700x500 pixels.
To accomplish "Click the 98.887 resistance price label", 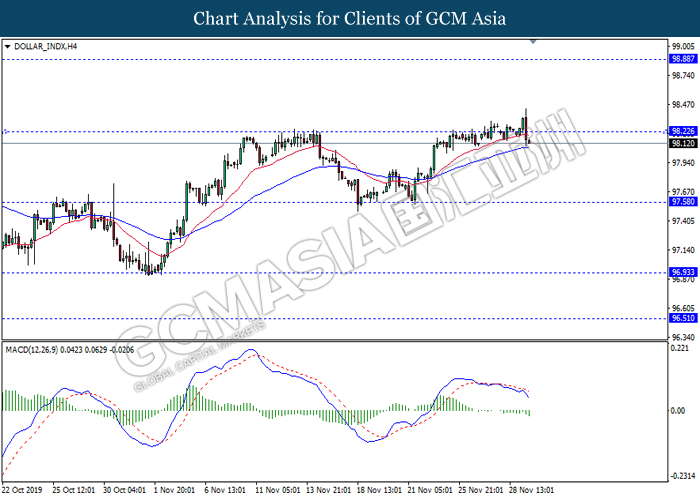I will pos(682,59).
